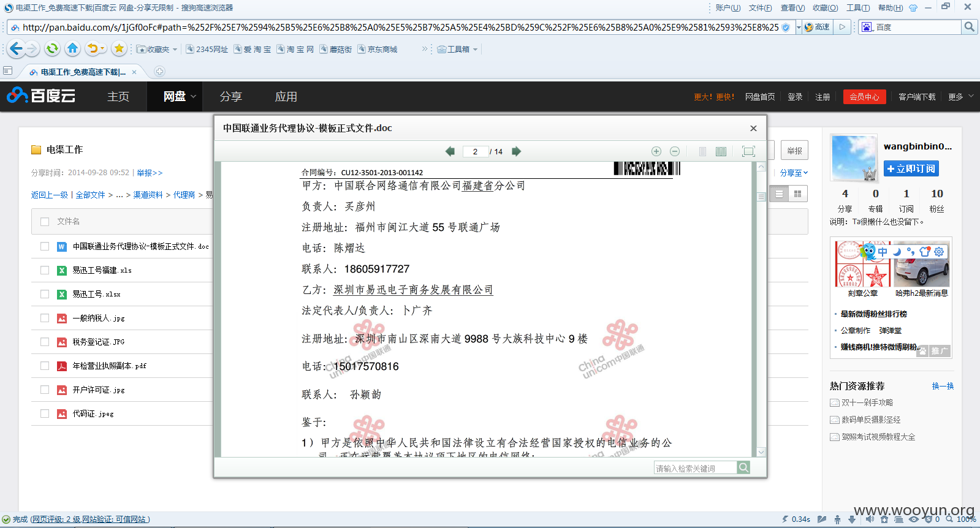The width and height of the screenshot is (980, 528).
Task: Switch to list view of files
Action: [779, 194]
